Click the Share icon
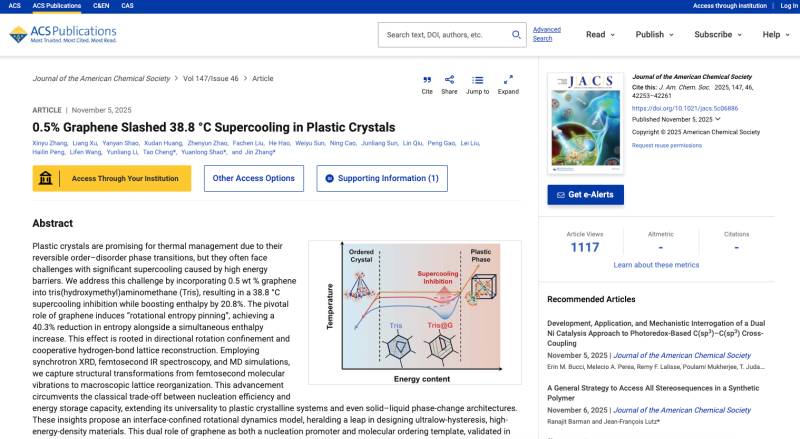The image size is (800, 439). (449, 79)
